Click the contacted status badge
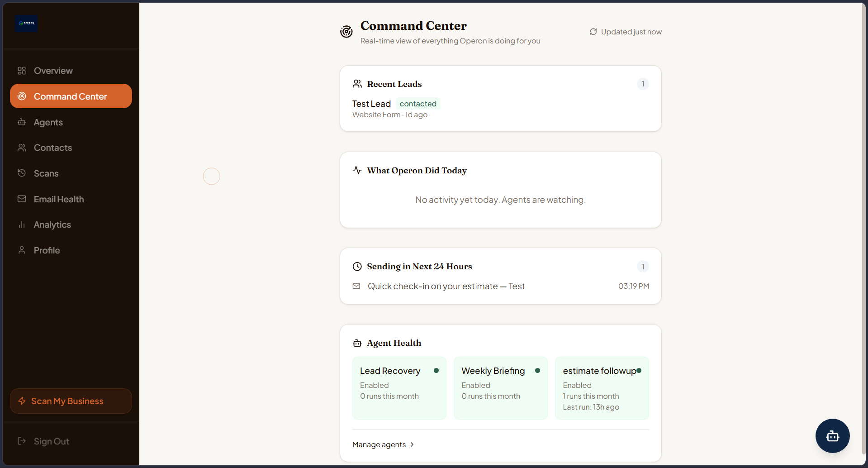Viewport: 868px width, 468px height. 418,104
